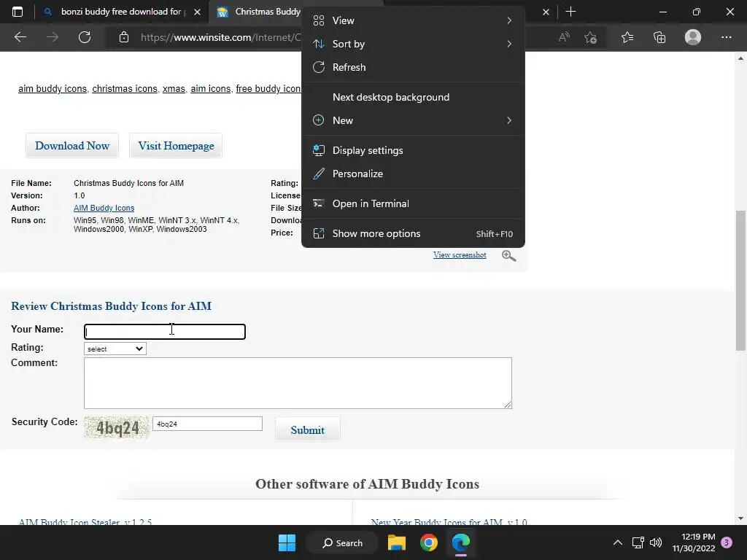This screenshot has width=747, height=560.
Task: Show hidden icons tray chevron
Action: coord(617,542)
